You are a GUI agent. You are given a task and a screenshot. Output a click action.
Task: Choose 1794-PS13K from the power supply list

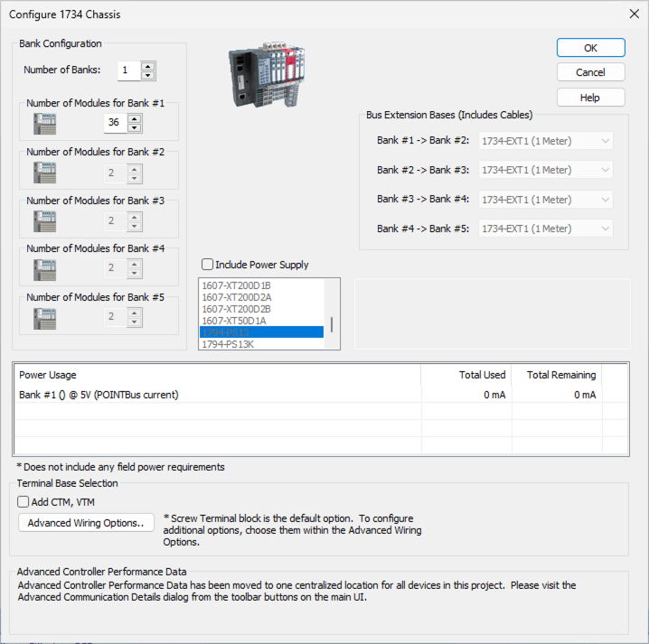tap(228, 344)
